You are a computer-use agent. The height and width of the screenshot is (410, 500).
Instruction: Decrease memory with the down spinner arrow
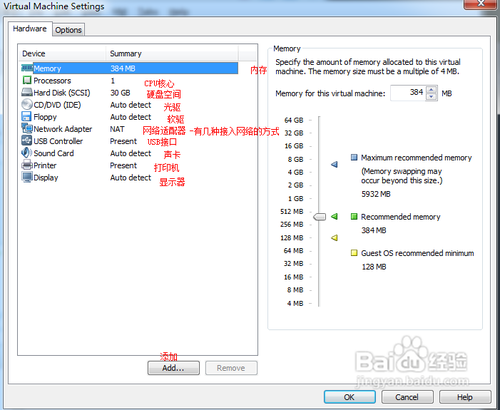(431, 97)
